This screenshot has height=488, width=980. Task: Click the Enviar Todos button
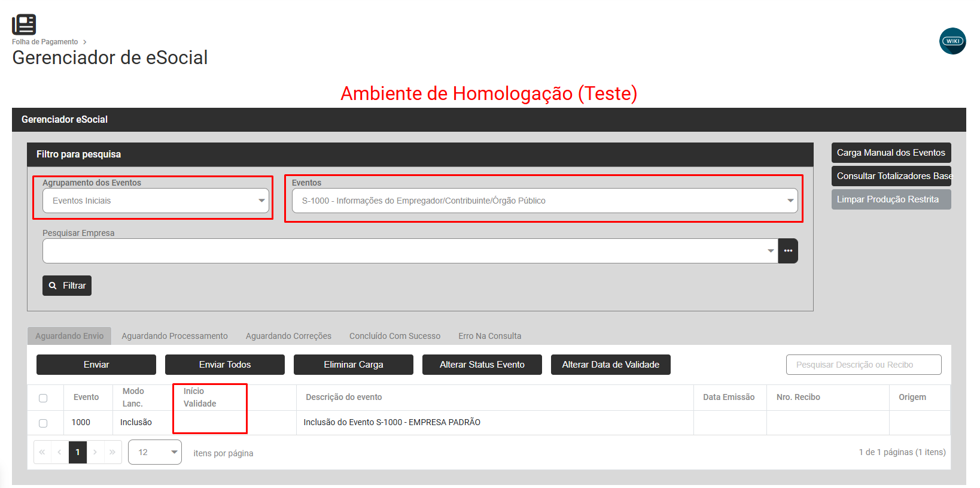[225, 365]
